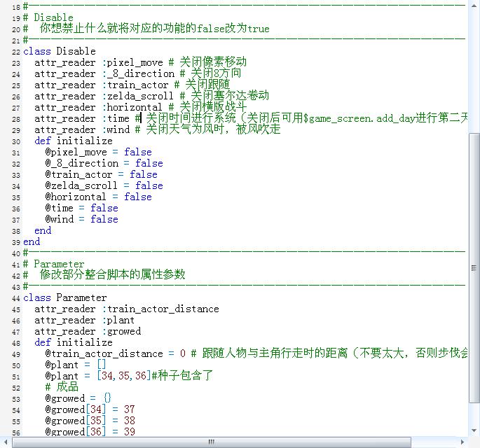Click '@train_actor_distance' on line 49

[x=104, y=353]
